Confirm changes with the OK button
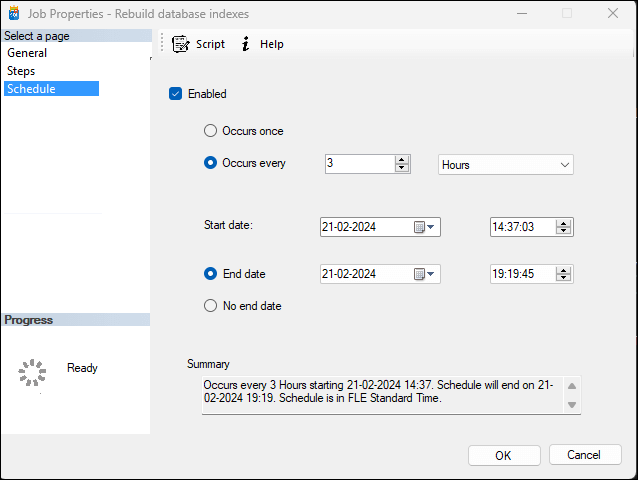 point(503,455)
